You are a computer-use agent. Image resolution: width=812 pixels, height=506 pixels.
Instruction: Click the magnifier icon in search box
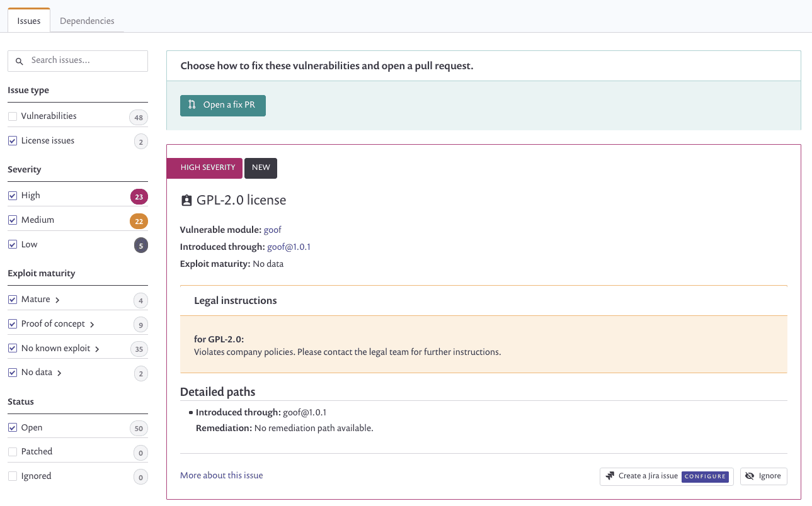click(x=19, y=61)
